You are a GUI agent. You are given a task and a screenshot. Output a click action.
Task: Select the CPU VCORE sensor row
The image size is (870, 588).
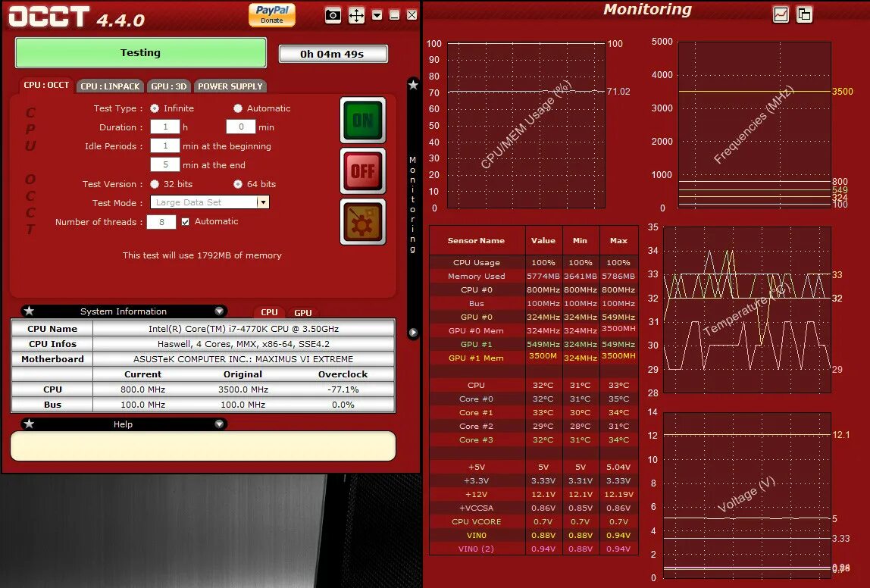[x=534, y=521]
